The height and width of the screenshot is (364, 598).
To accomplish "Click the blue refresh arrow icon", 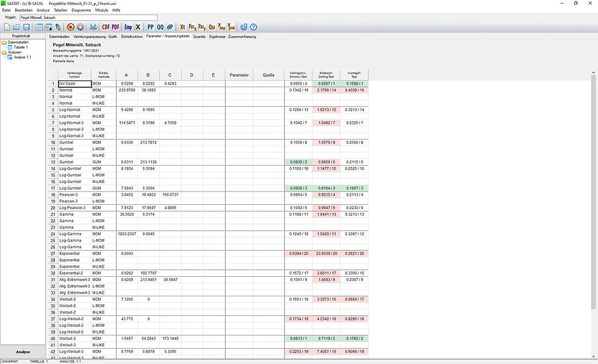I will (x=243, y=27).
